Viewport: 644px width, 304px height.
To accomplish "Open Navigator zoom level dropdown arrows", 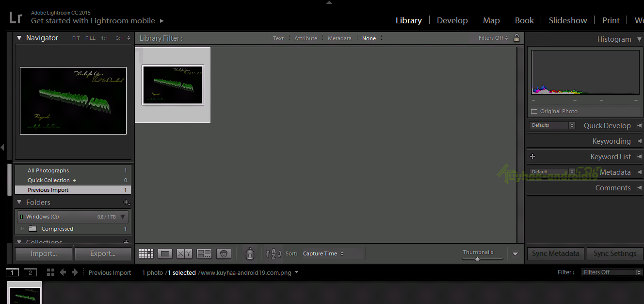I will pos(129,38).
